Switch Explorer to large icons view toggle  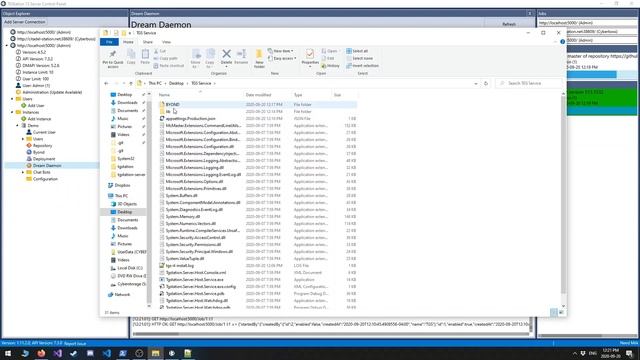(561, 312)
